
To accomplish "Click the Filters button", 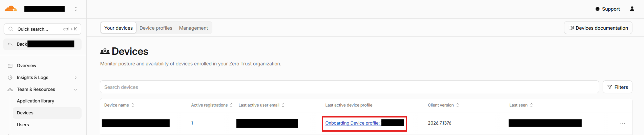I will (617, 87).
